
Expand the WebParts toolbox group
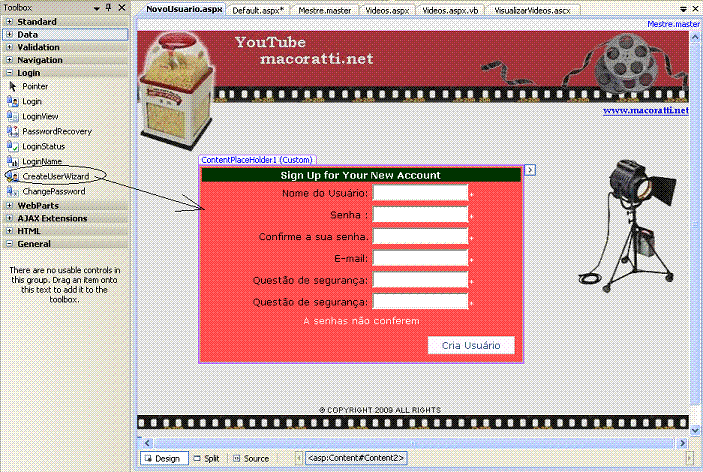(9, 205)
